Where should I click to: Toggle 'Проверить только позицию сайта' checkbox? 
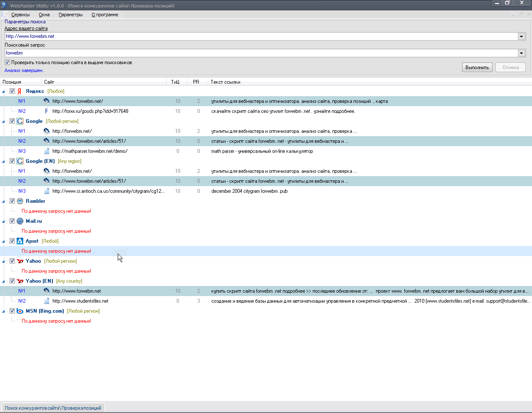pos(7,62)
